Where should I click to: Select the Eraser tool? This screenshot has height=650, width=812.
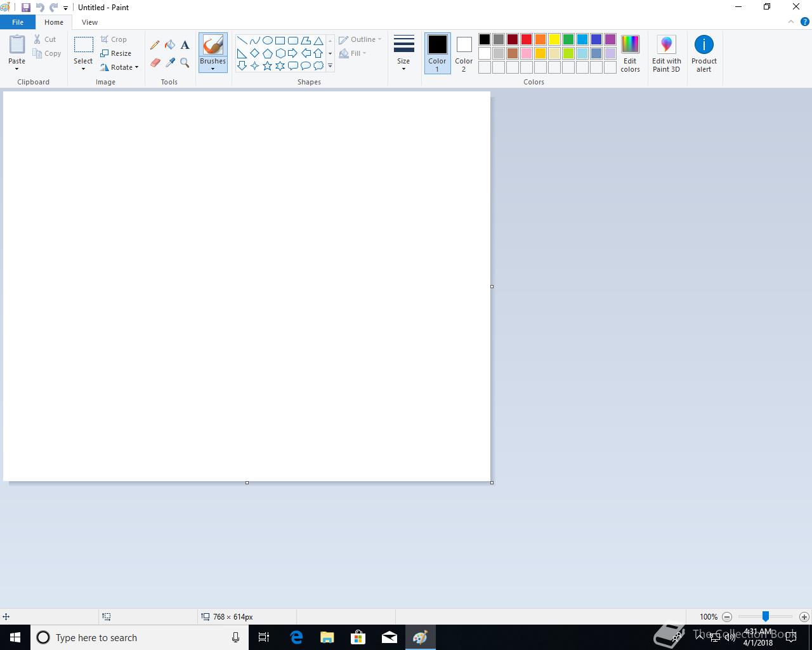(155, 62)
